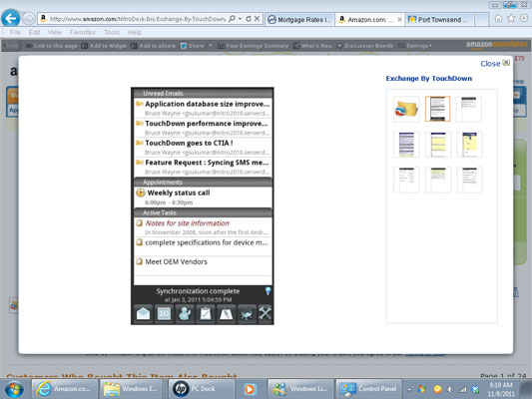Click the large TouchDown phone screenshot
532x399 pixels.
203,206
